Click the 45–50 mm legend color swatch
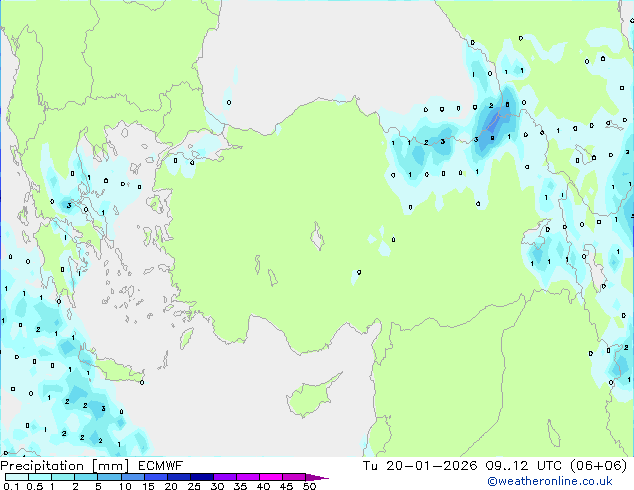This screenshot has width=634, height=490. pos(294,477)
